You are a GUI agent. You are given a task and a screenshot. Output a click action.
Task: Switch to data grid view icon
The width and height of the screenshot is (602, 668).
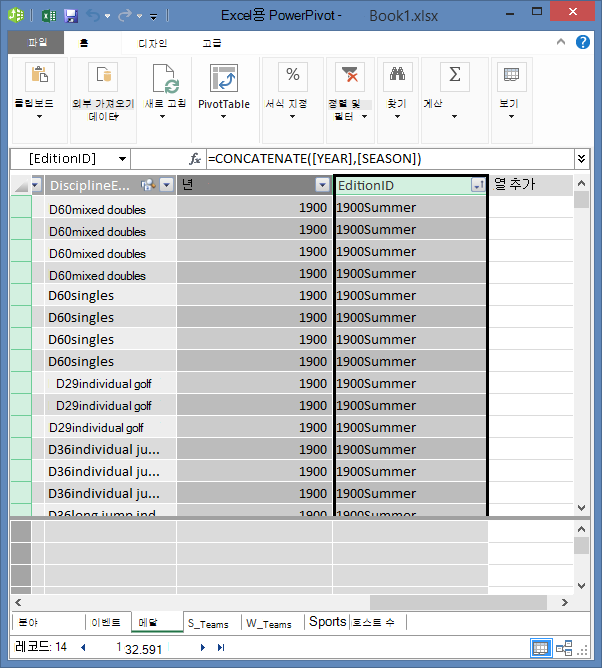click(541, 648)
